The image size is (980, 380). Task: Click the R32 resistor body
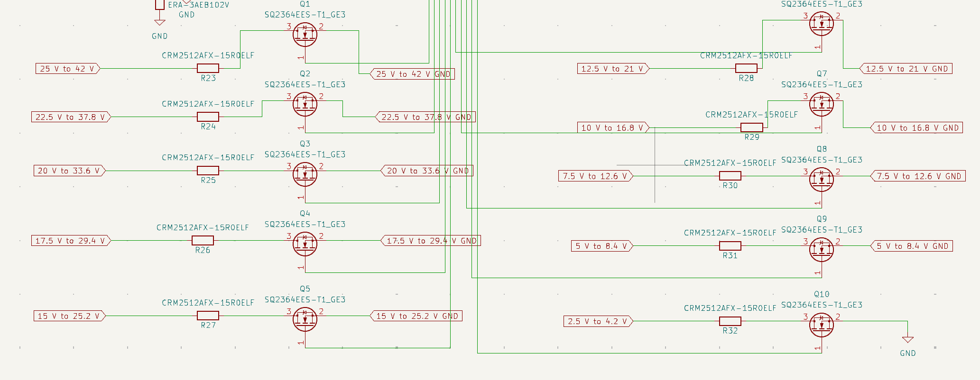(x=730, y=321)
